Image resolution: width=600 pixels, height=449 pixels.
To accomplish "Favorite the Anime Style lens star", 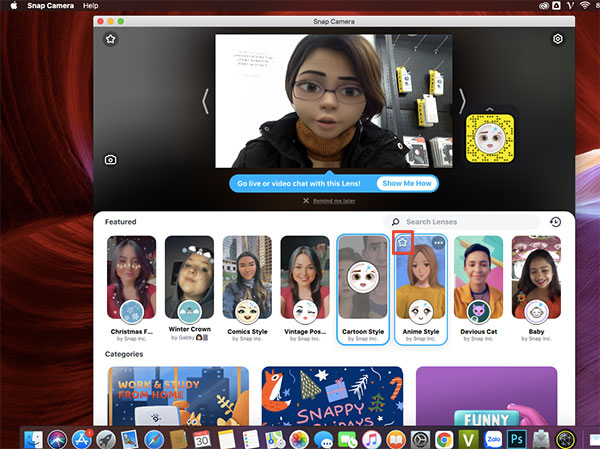I will (x=403, y=242).
